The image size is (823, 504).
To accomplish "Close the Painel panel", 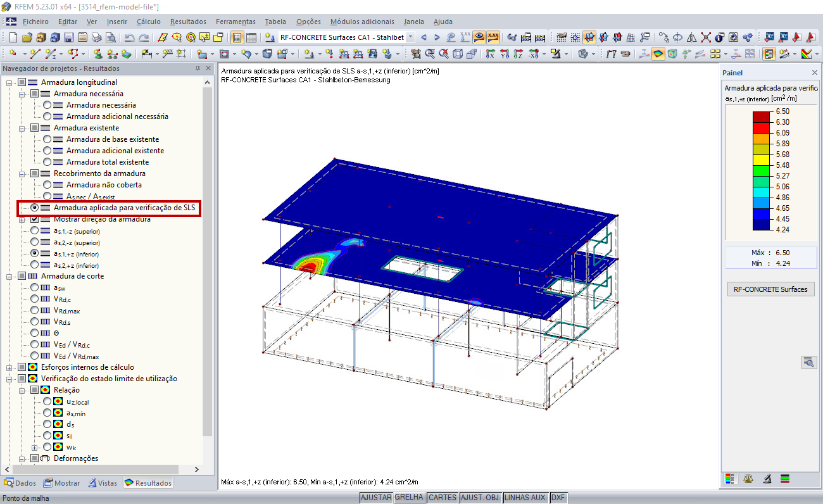I will (814, 73).
